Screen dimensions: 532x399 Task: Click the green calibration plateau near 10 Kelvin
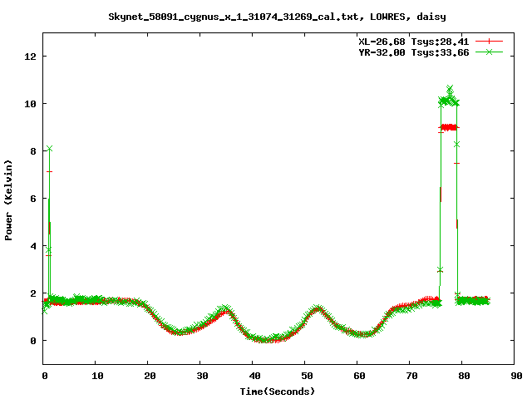449,101
